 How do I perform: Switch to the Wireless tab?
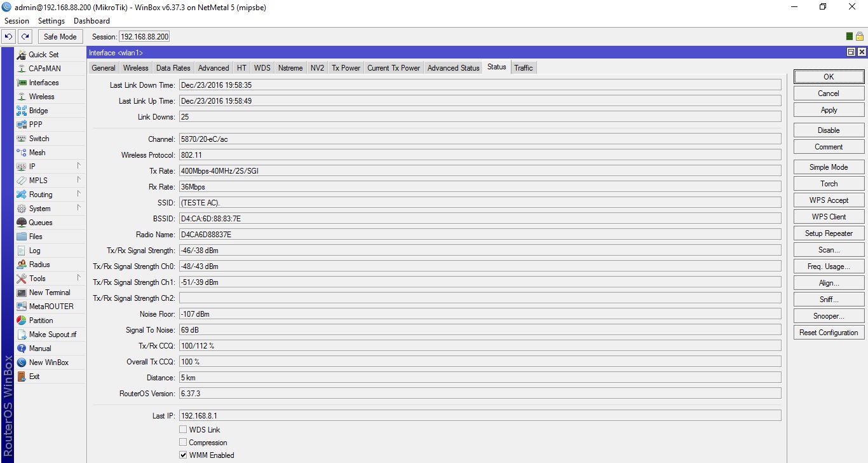(136, 68)
